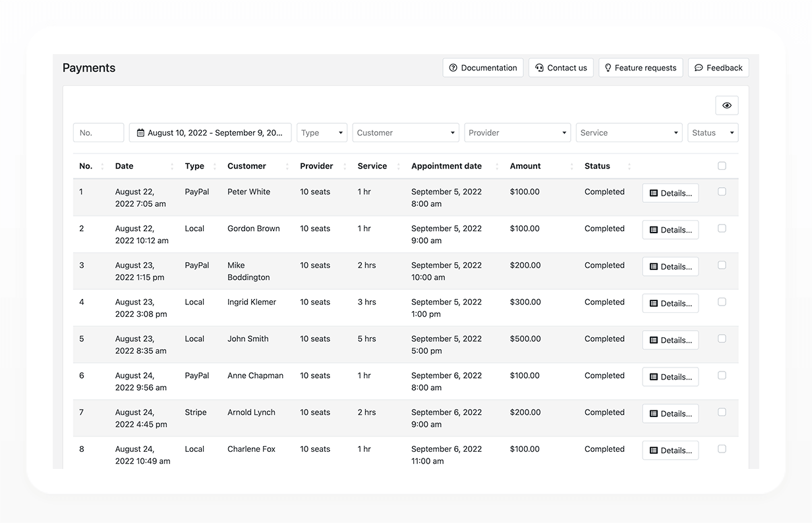Open the Feedback speech bubble button
The image size is (812, 523).
tap(718, 68)
